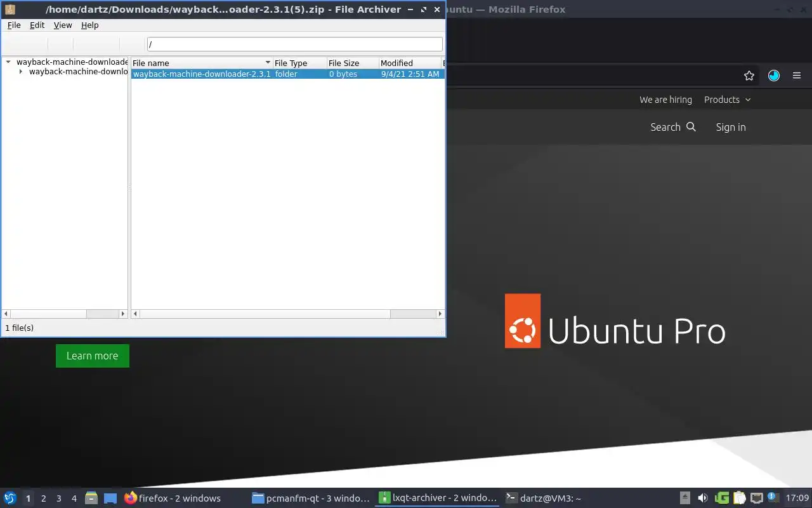Open the 'We are hiring' link in Firefox

click(x=665, y=100)
